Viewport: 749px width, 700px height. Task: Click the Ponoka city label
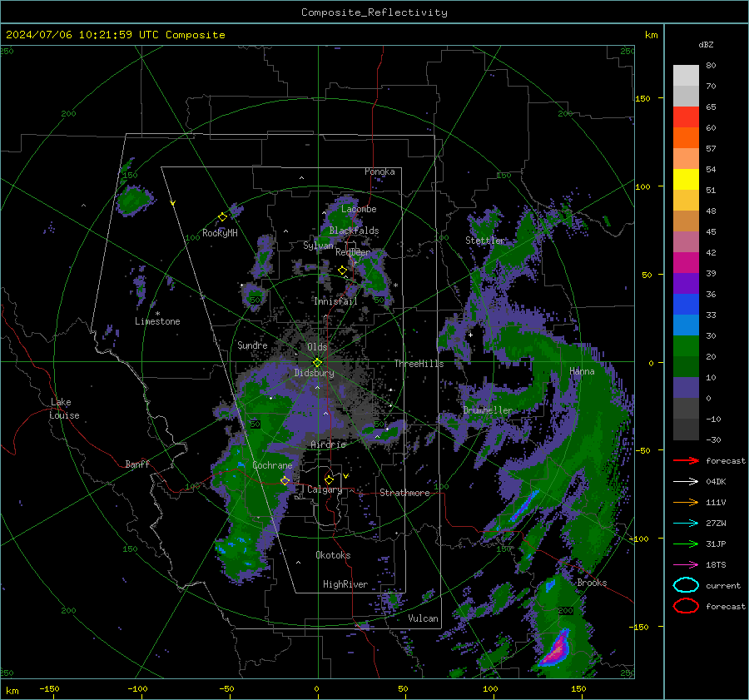point(379,171)
